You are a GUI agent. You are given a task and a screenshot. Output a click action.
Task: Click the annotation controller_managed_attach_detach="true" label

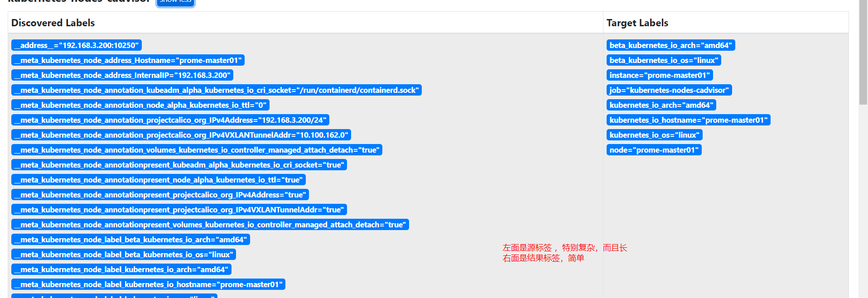(x=197, y=150)
